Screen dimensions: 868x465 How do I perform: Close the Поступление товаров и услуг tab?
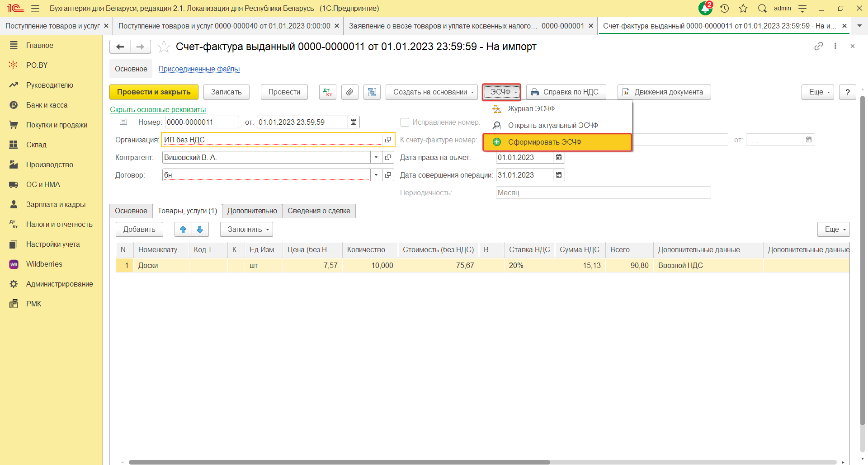coord(106,26)
